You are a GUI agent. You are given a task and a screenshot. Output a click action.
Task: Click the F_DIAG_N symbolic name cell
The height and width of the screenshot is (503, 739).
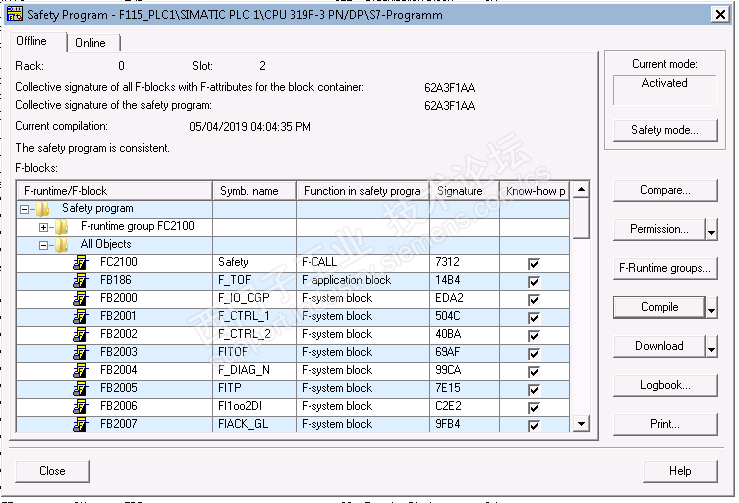(x=255, y=371)
